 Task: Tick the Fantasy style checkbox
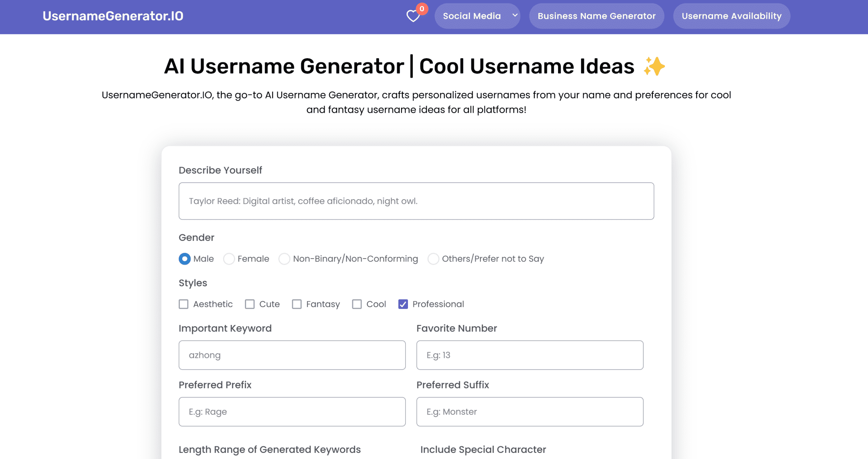[x=296, y=304]
